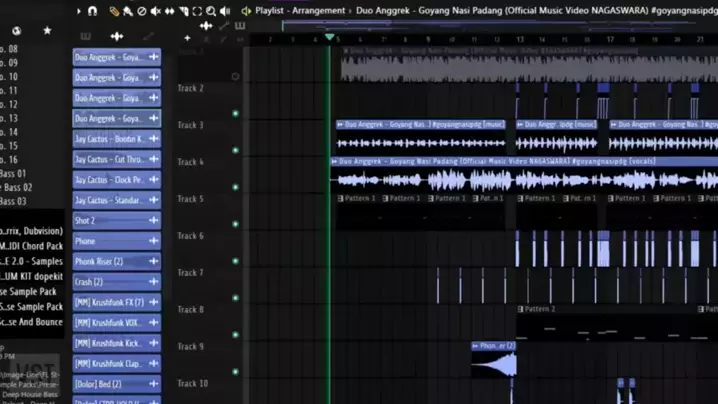Open menu of Duo Anggrek music clip
Viewport: 718px width, 404px height.
click(x=340, y=125)
